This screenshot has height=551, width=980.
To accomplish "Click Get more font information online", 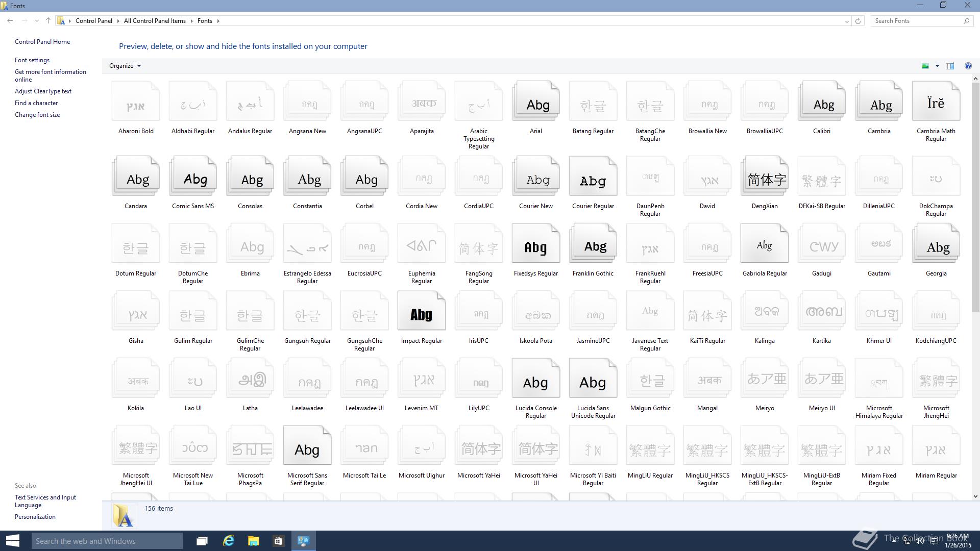I will tap(51, 76).
